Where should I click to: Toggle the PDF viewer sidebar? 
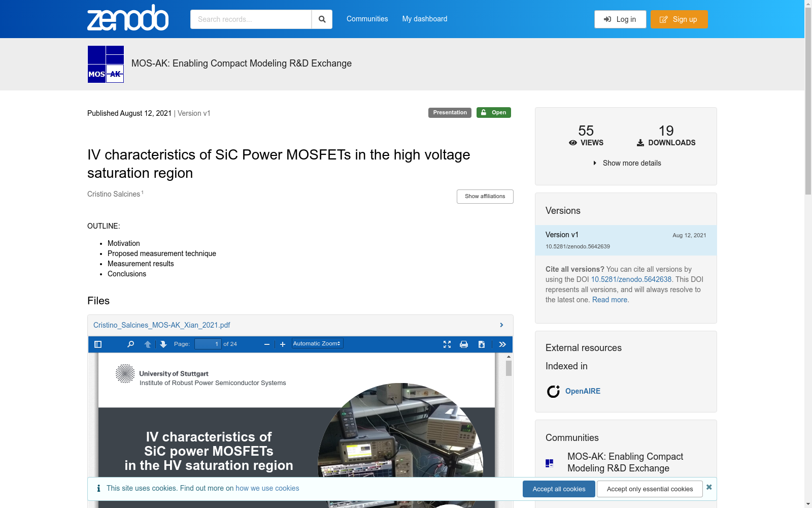tap(98, 344)
